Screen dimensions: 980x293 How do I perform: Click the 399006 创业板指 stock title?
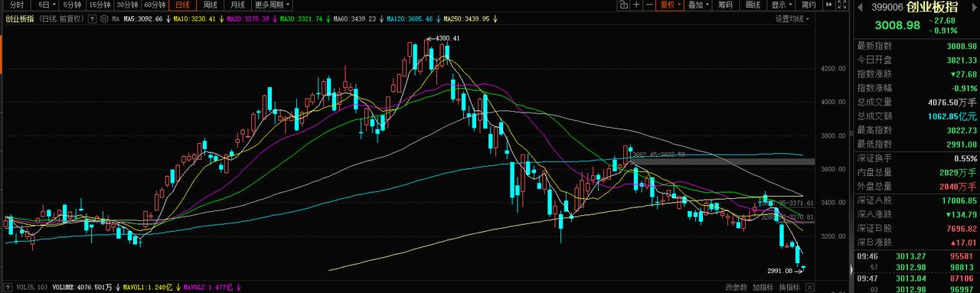[x=916, y=8]
